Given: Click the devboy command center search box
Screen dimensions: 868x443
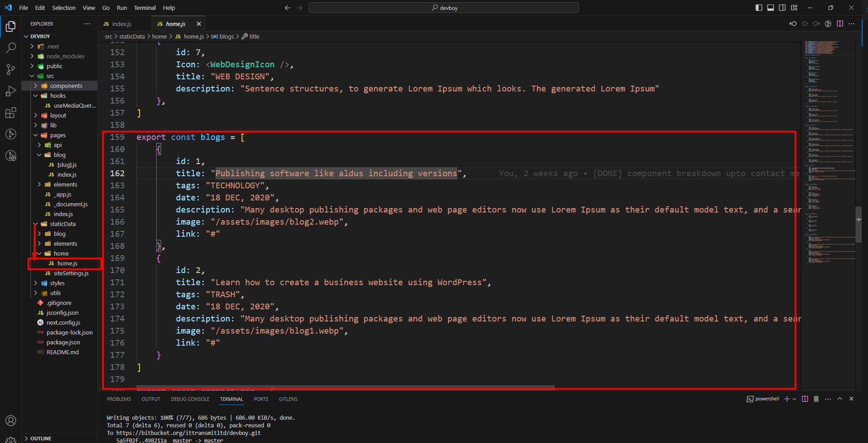Looking at the screenshot, I should pyautogui.click(x=443, y=8).
